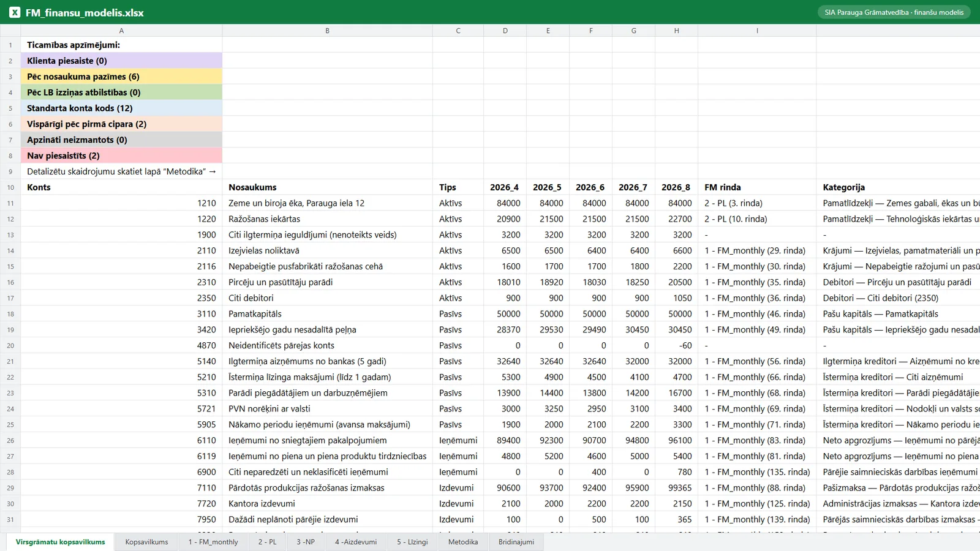The width and height of the screenshot is (980, 551).
Task: Click the 'Pamatkapitāls' name cell
Action: click(328, 314)
